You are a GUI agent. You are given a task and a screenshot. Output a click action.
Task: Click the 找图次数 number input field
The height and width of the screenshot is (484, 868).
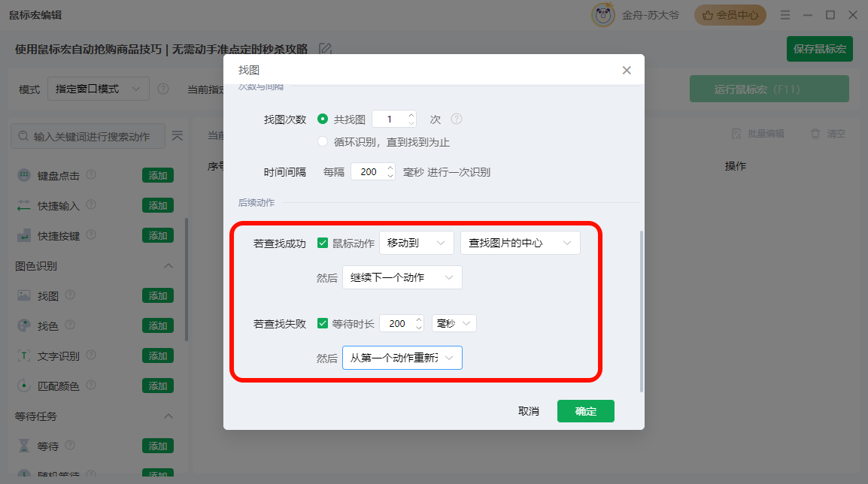pyautogui.click(x=390, y=119)
